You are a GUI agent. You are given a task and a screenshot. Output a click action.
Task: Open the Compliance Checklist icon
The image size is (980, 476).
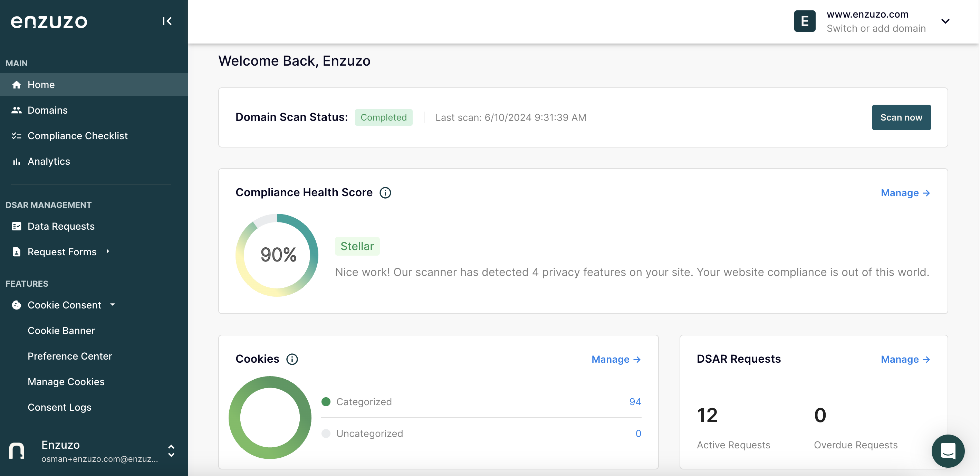pyautogui.click(x=17, y=135)
